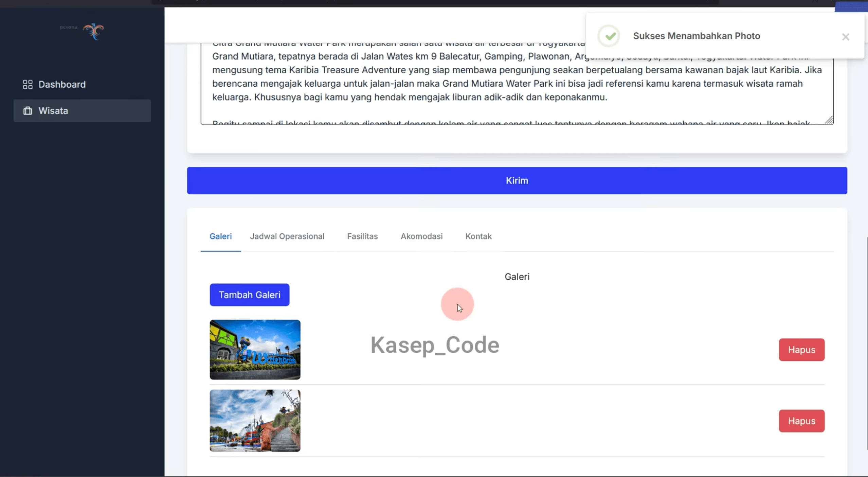Grab the textarea resize handle

[829, 120]
